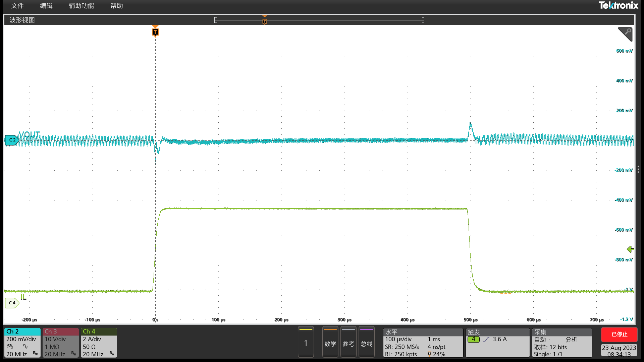
Task: Open trigger source selector showing 4
Action: click(474, 339)
